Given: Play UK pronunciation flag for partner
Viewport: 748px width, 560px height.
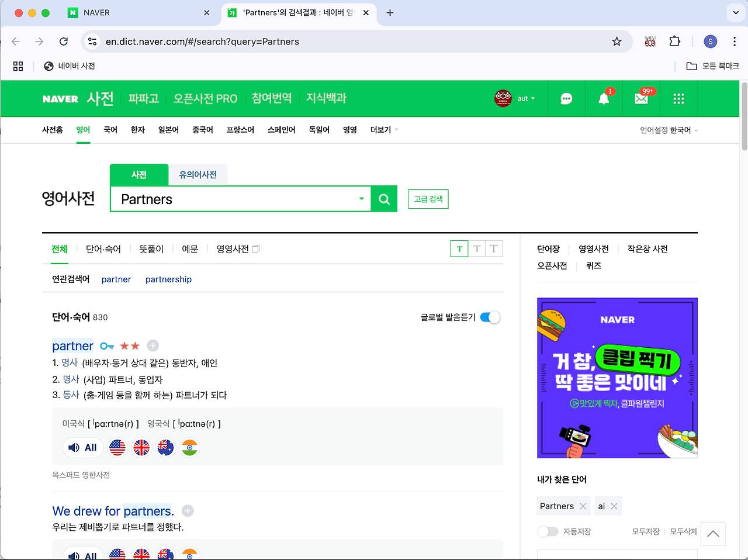Looking at the screenshot, I should (x=141, y=448).
